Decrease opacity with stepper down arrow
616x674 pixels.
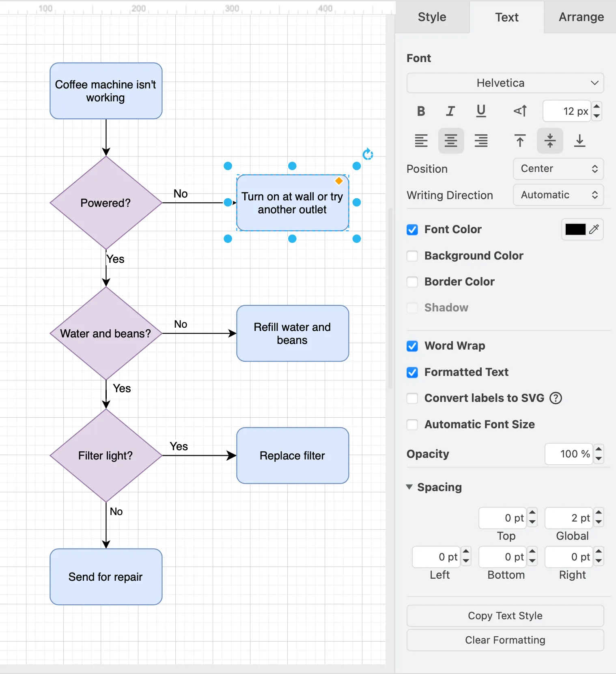point(599,459)
